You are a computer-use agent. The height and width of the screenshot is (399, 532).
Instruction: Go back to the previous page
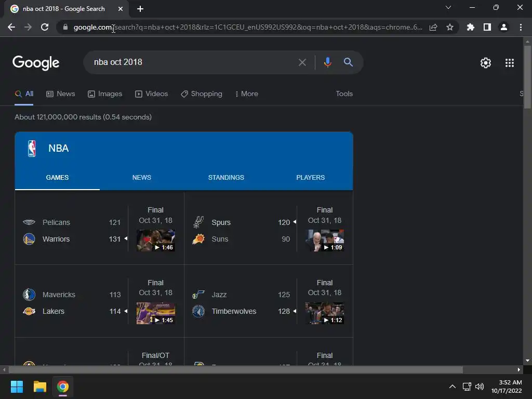[x=11, y=27]
